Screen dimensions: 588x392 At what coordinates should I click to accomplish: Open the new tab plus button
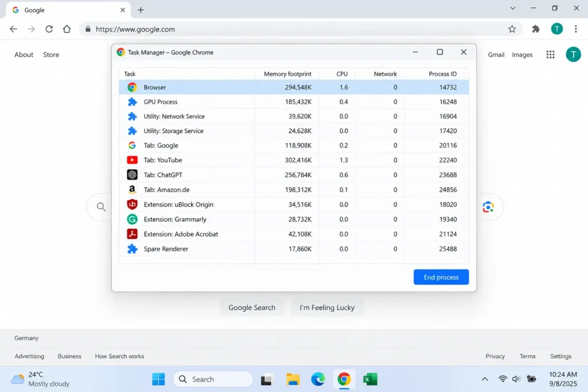pos(141,10)
